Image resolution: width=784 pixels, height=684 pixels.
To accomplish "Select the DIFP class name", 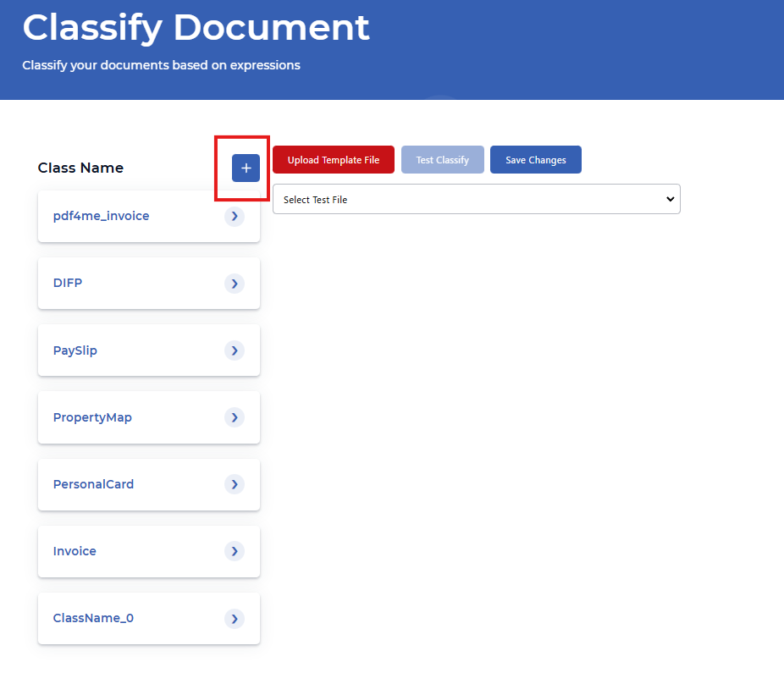I will [x=68, y=283].
